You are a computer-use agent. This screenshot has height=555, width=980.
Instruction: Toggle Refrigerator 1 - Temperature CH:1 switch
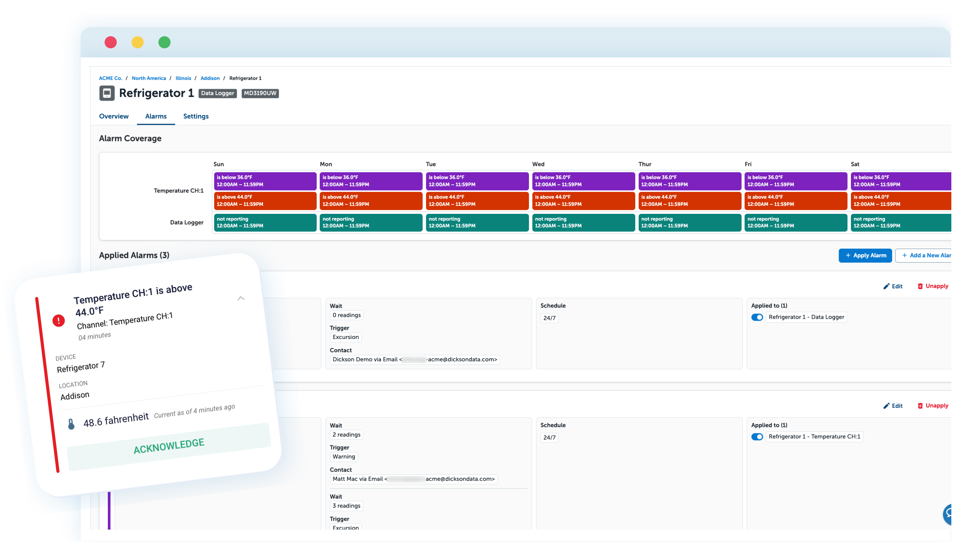(x=757, y=436)
